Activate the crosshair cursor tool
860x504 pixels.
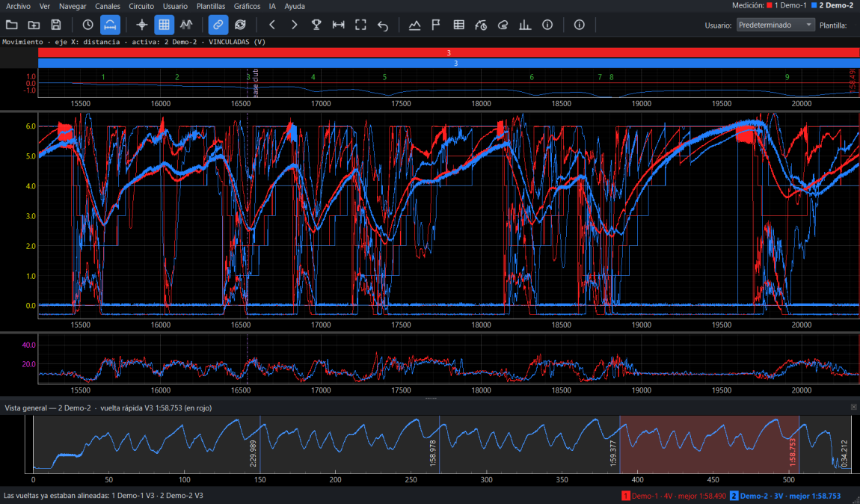[x=142, y=25]
